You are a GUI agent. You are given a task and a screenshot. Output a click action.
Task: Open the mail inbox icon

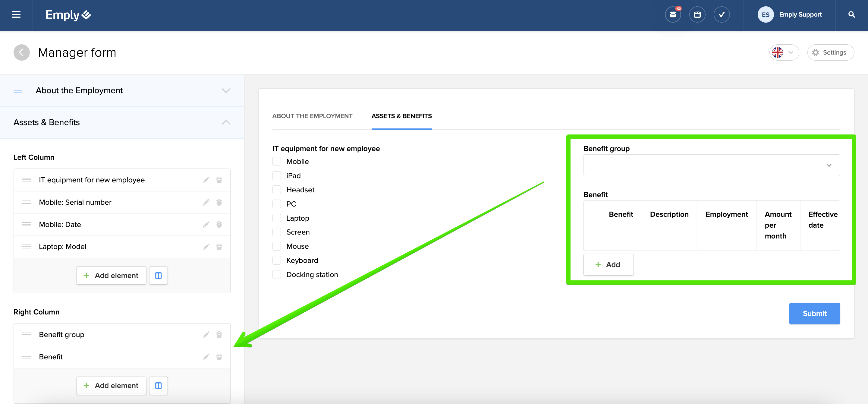673,15
